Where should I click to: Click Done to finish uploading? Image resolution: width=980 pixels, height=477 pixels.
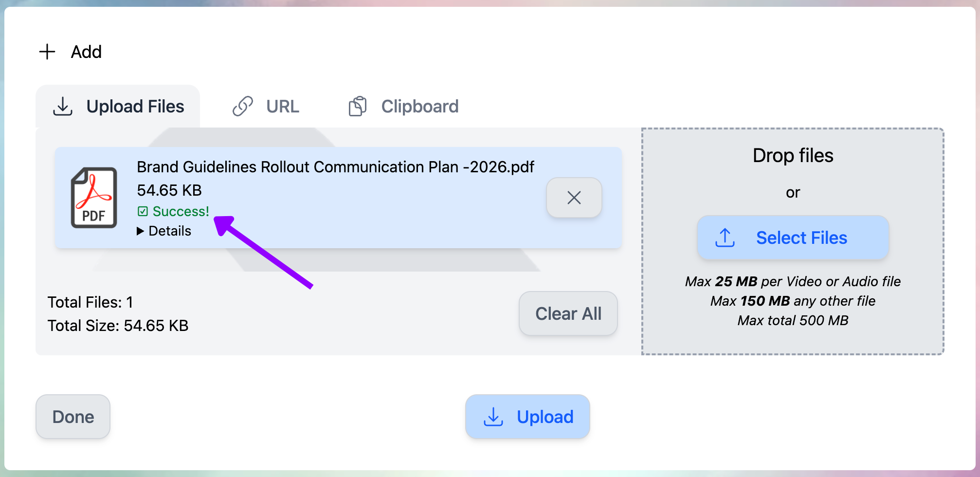click(73, 417)
